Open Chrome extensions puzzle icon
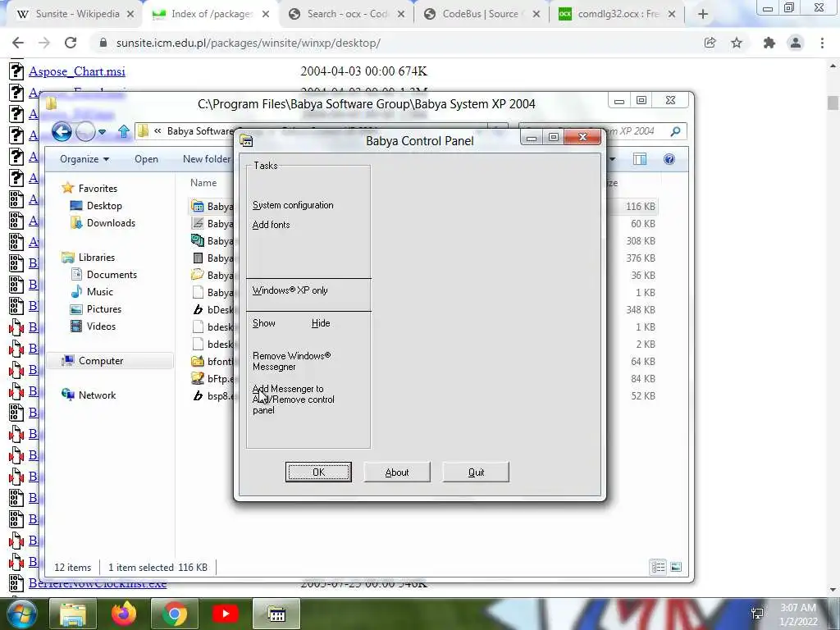Screen dimensions: 840x630 click(x=769, y=43)
